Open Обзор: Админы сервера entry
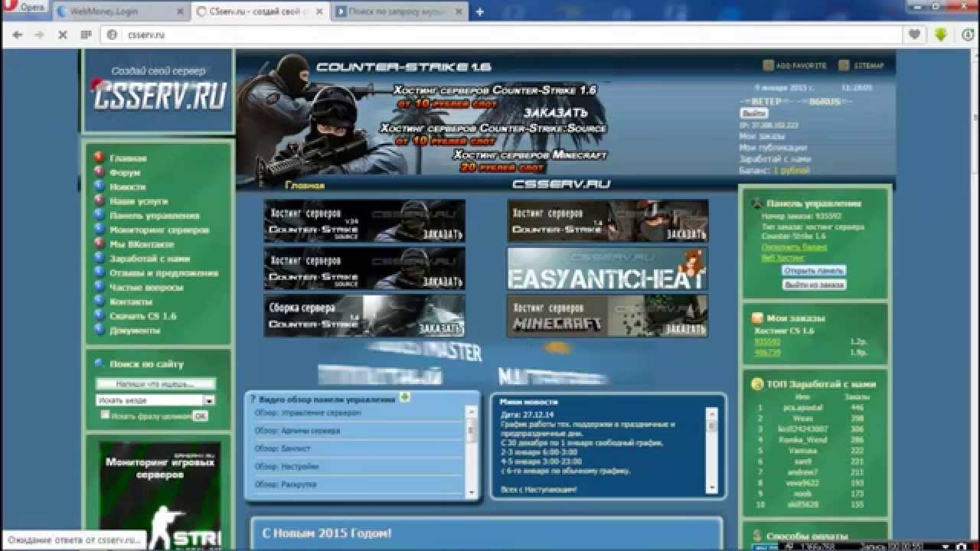The image size is (980, 551). [298, 431]
